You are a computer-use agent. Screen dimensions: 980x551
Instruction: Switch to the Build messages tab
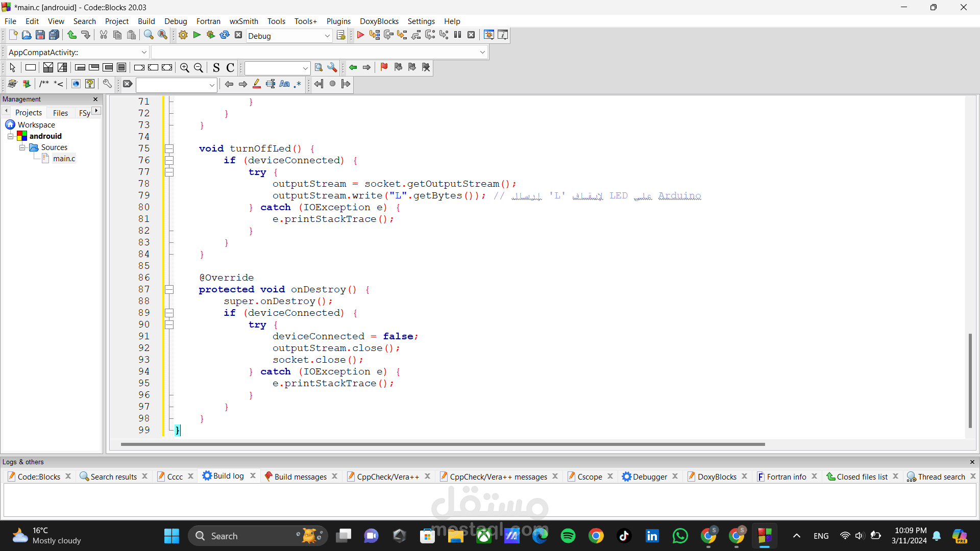click(300, 477)
